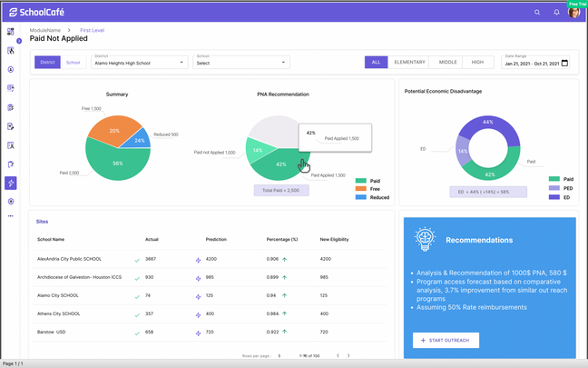588x368 pixels.
Task: Click the 44% purple donut segment
Action: pyautogui.click(x=488, y=123)
